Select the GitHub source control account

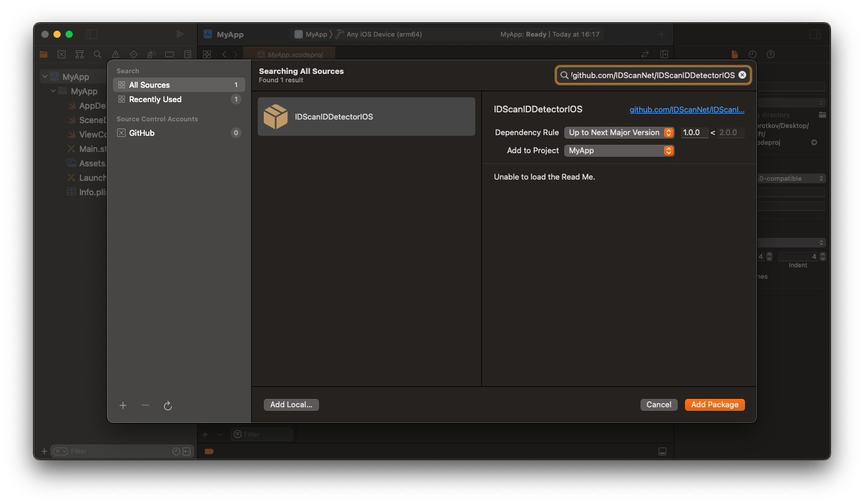pos(179,133)
